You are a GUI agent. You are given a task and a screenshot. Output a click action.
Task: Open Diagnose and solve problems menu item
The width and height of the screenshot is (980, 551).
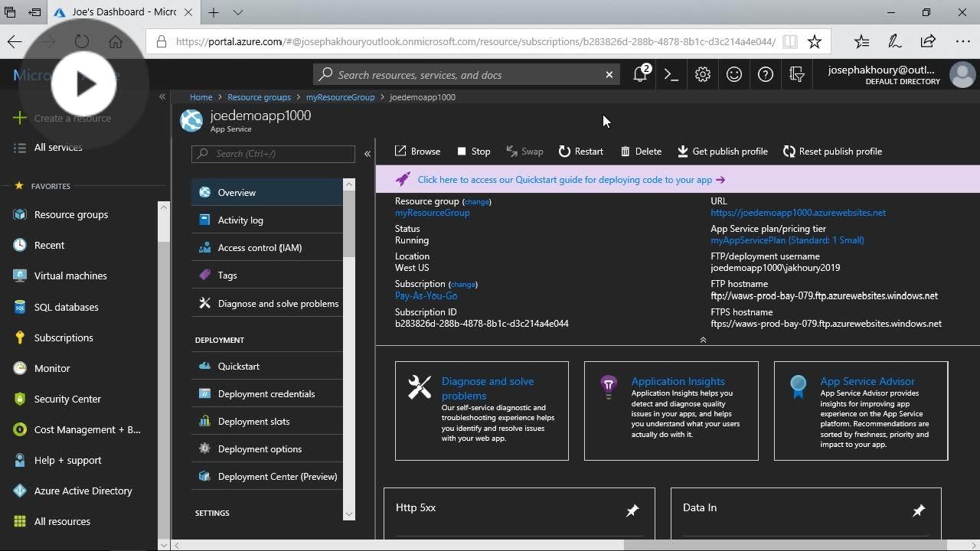pos(267,304)
